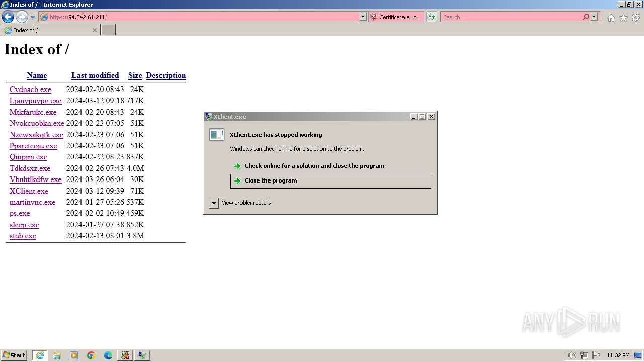Open Google Chrome taskbar icon
Screen dimensions: 644x362
[91, 355]
